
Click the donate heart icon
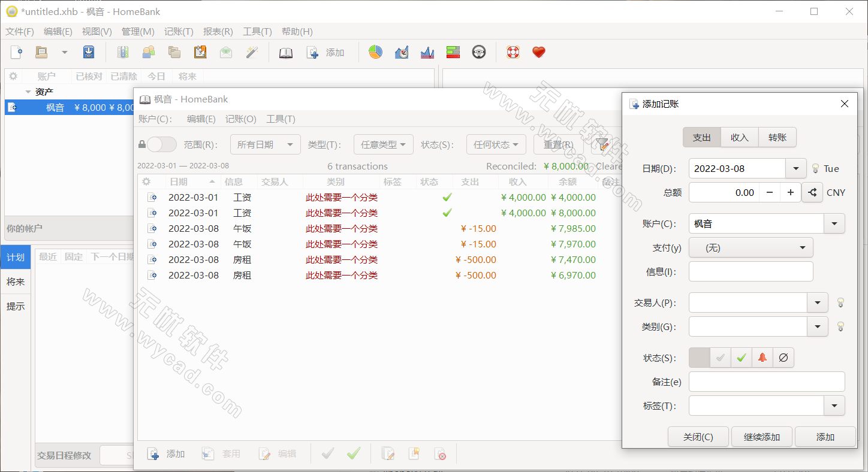pyautogui.click(x=538, y=52)
